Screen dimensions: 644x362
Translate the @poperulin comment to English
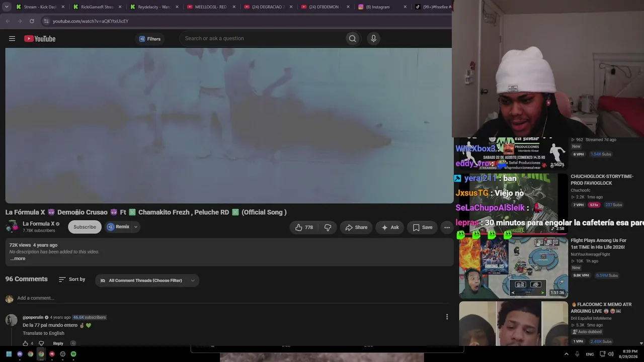[43, 333]
